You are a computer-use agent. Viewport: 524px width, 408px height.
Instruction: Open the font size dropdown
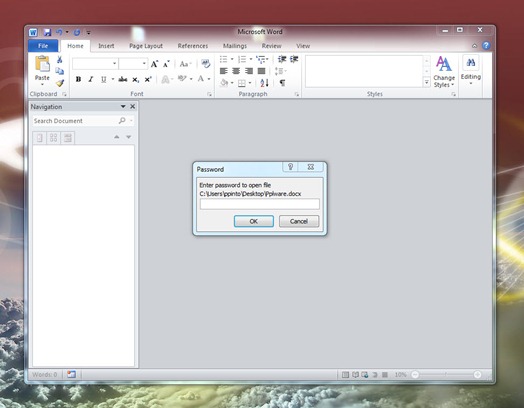(x=144, y=63)
